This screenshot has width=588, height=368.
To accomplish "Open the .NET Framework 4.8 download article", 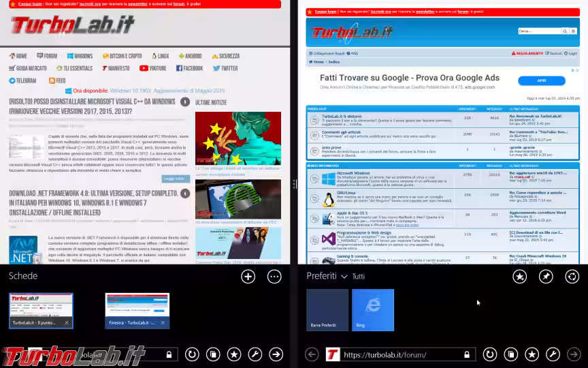I will point(94,203).
